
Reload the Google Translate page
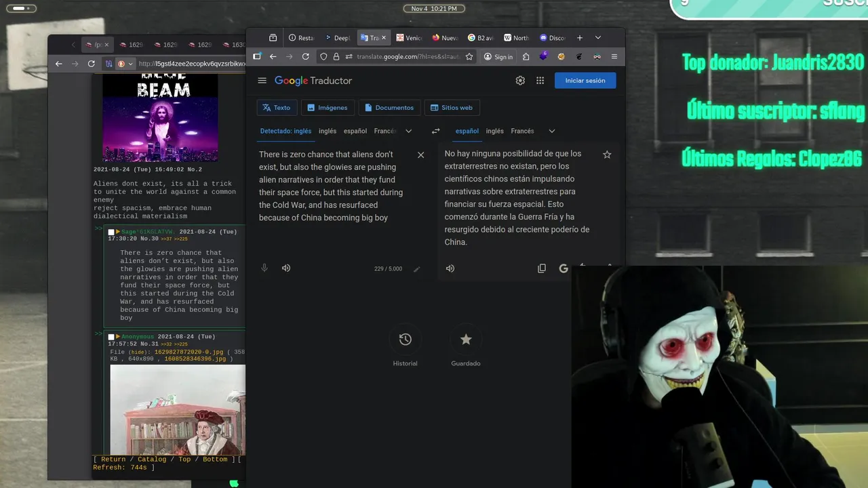305,57
